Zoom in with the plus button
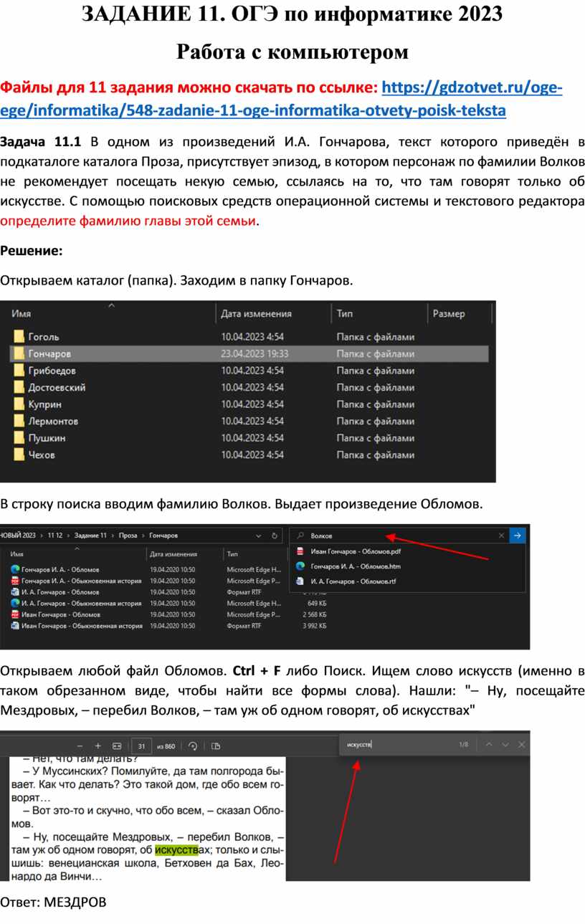The image size is (585, 924). [98, 746]
